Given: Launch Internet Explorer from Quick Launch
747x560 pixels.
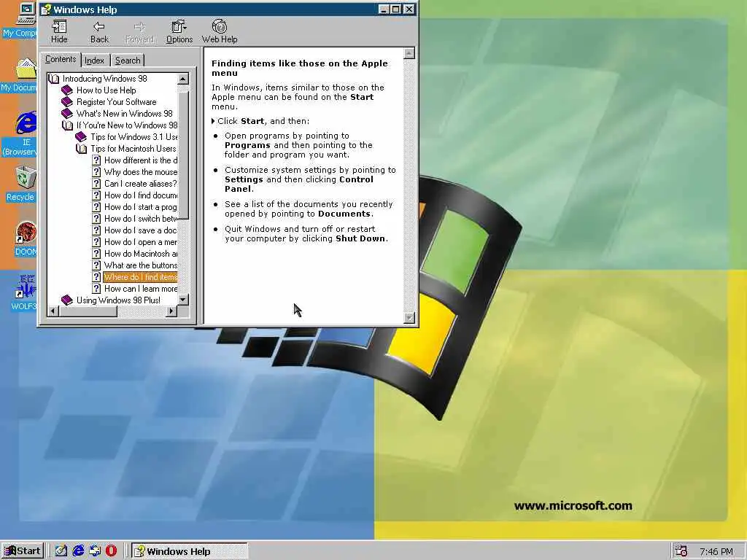Looking at the screenshot, I should [x=78, y=551].
